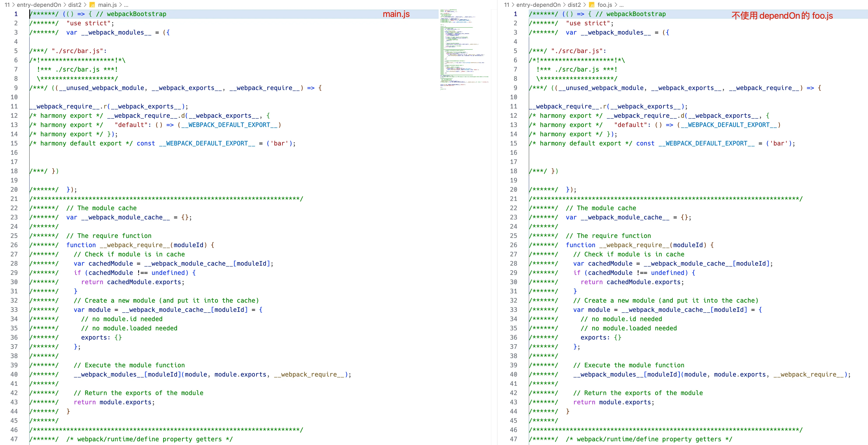Click function __webpack_require__ definition in foo.js
The image size is (868, 445).
point(634,245)
